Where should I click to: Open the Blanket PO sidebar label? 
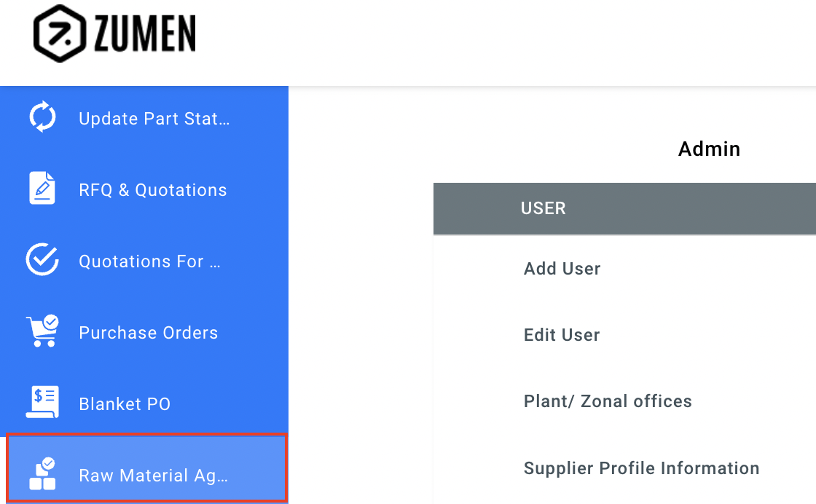click(125, 404)
